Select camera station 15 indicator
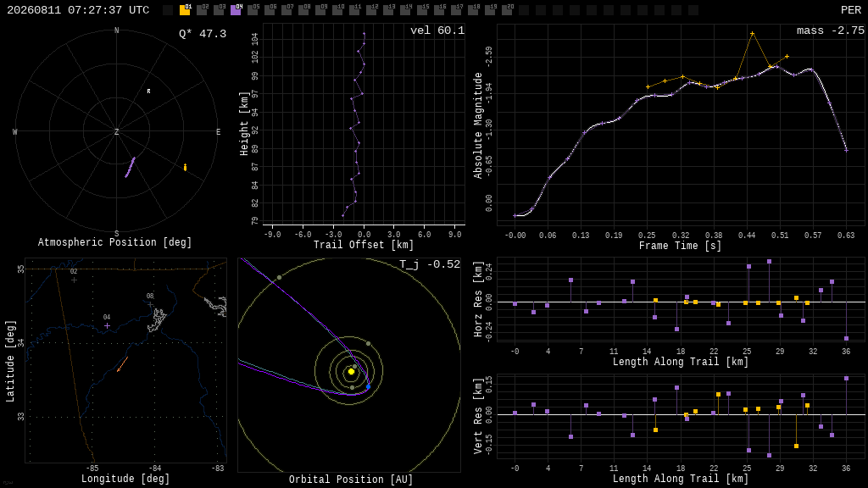The height and width of the screenshot is (488, 868). point(422,9)
